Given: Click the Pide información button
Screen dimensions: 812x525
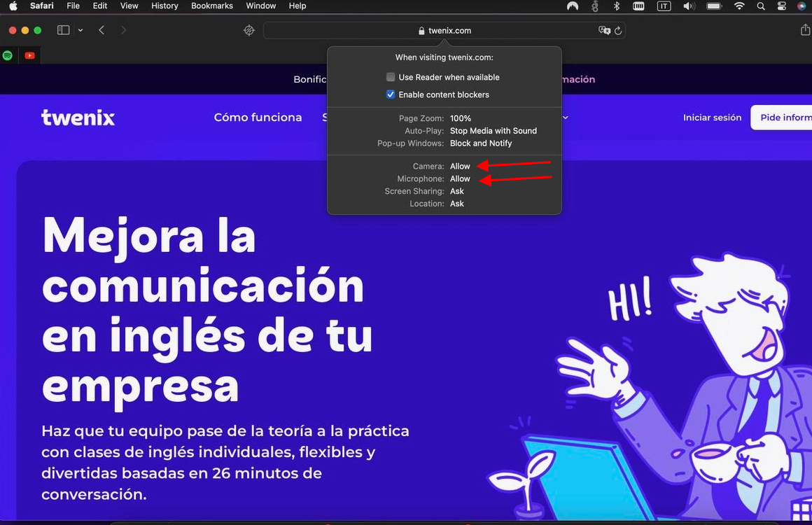Looking at the screenshot, I should [781, 118].
